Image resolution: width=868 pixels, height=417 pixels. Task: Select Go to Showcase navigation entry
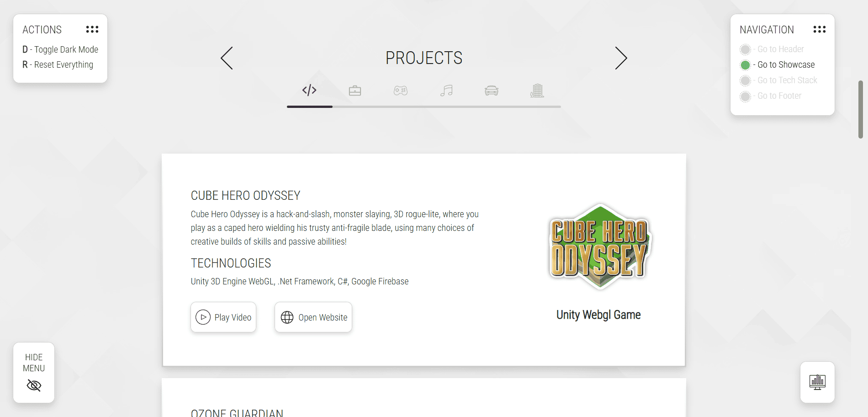tap(746, 64)
